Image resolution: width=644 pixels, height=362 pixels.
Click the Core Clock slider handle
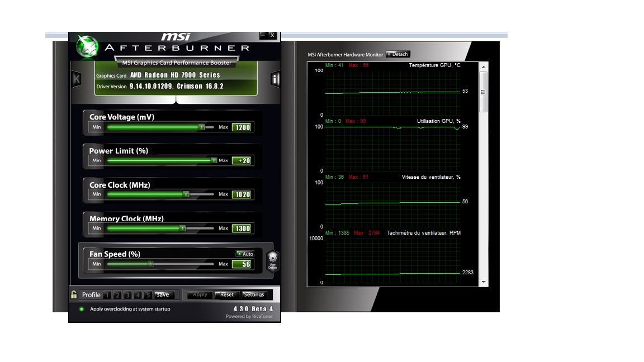(x=186, y=194)
